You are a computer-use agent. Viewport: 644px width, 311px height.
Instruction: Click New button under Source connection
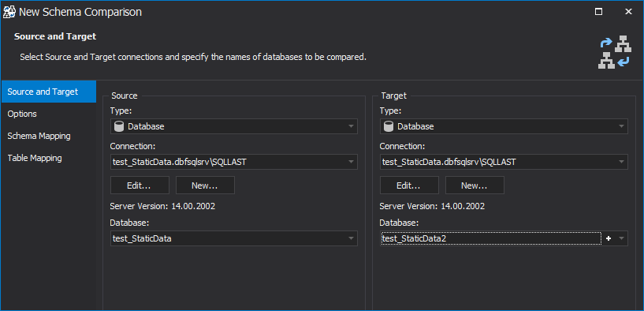click(205, 185)
